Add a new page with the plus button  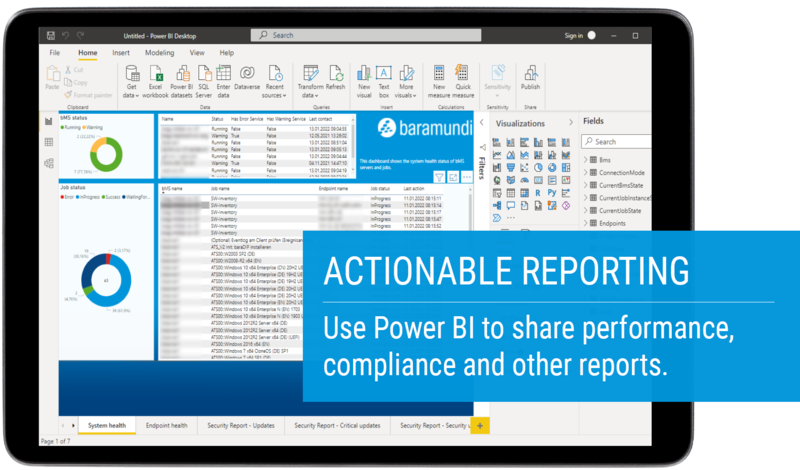pyautogui.click(x=480, y=425)
